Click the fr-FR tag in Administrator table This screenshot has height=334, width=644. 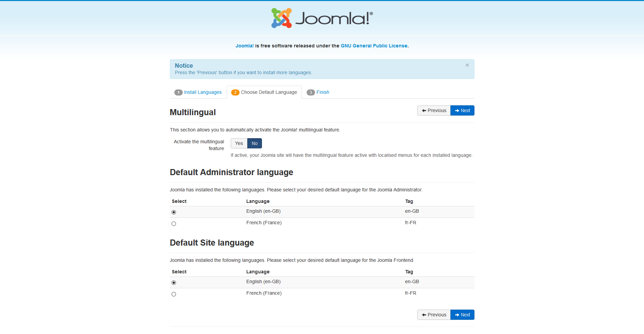click(410, 223)
